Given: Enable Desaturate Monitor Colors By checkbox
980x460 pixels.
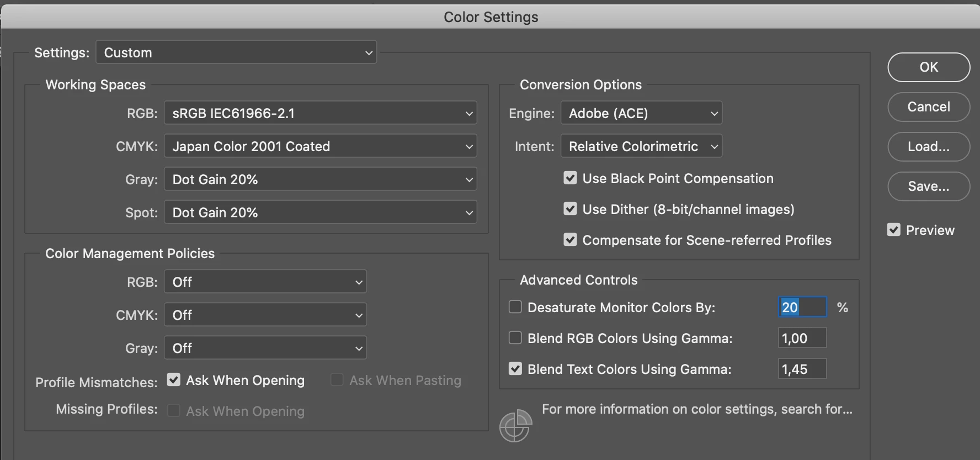Looking at the screenshot, I should coord(515,307).
